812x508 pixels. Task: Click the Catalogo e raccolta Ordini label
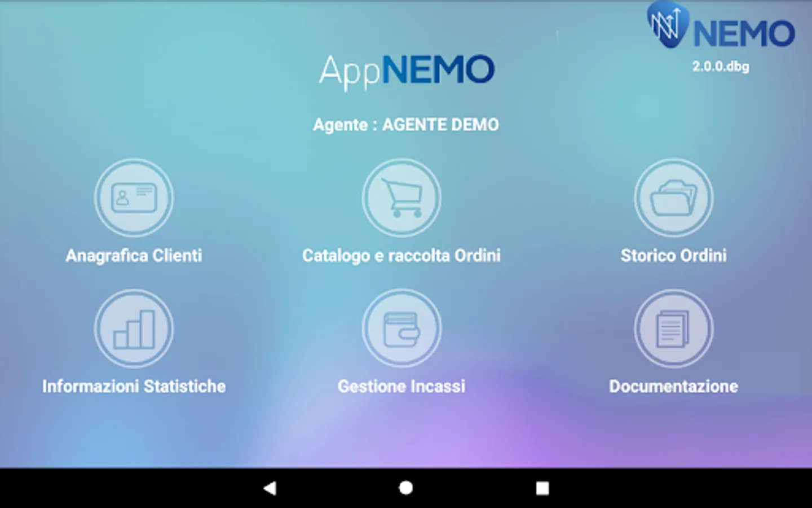tap(401, 256)
